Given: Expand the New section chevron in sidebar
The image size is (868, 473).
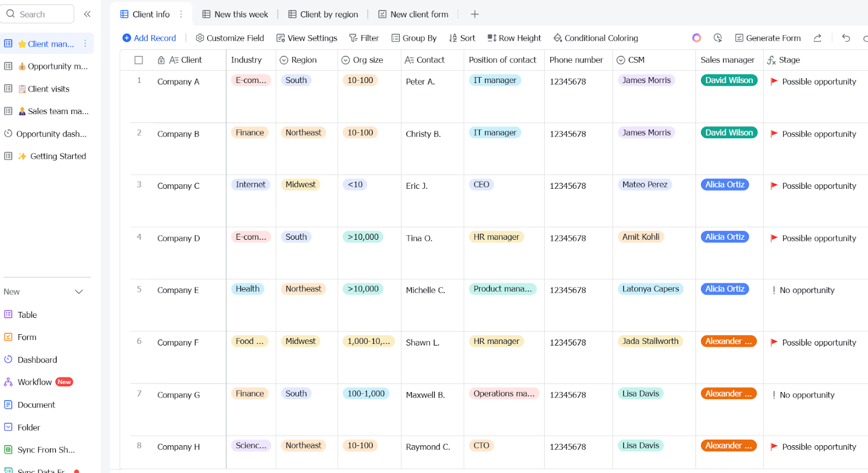Looking at the screenshot, I should [79, 292].
